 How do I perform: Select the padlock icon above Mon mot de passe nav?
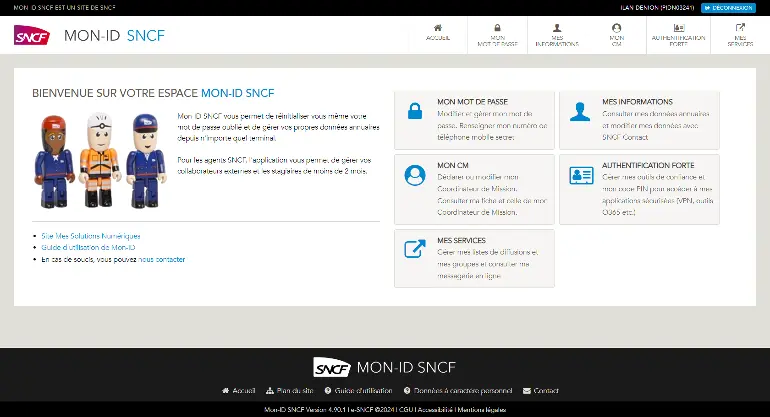(497, 28)
